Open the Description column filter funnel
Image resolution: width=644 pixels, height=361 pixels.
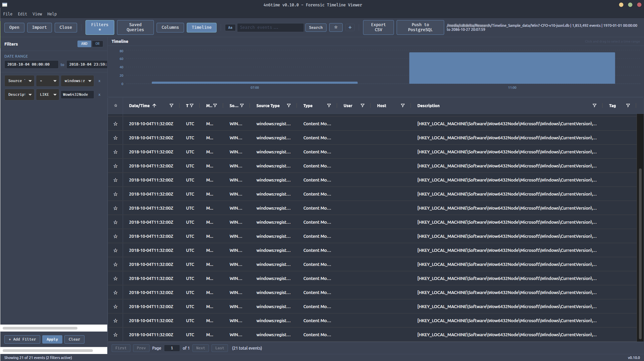click(594, 105)
